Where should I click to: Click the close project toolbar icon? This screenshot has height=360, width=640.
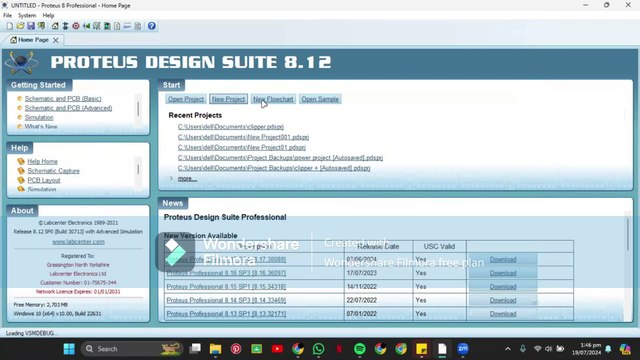(41, 26)
